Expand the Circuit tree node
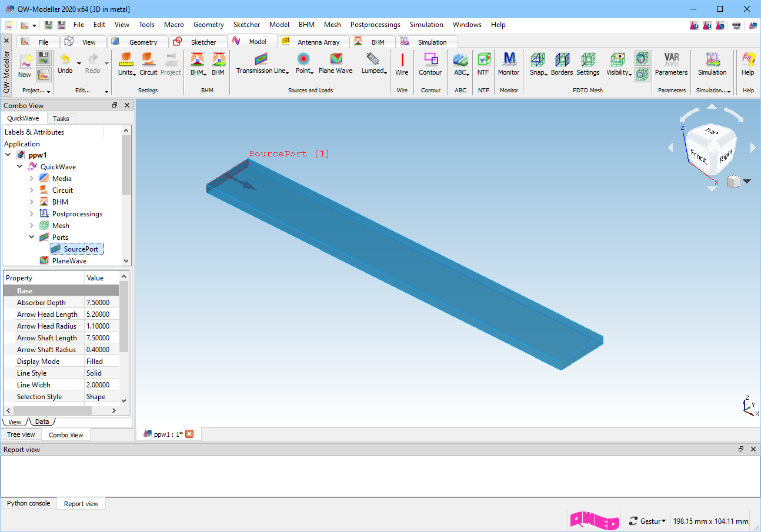The width and height of the screenshot is (761, 532). coord(31,190)
